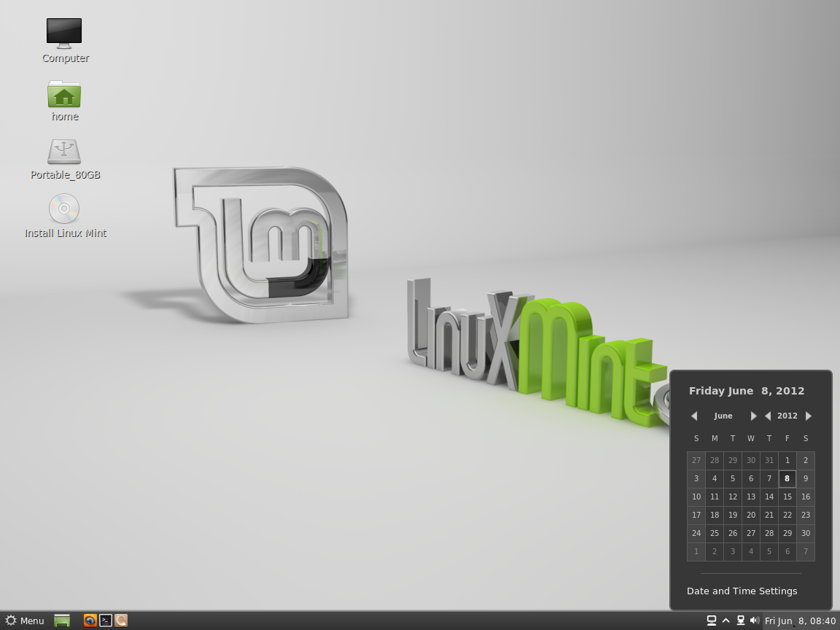Pick day 11 in the calendar
The height and width of the screenshot is (630, 840).
[715, 497]
